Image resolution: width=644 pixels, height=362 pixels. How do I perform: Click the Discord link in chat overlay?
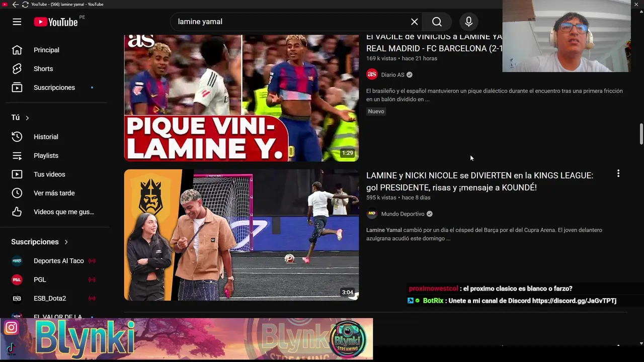[x=574, y=301]
